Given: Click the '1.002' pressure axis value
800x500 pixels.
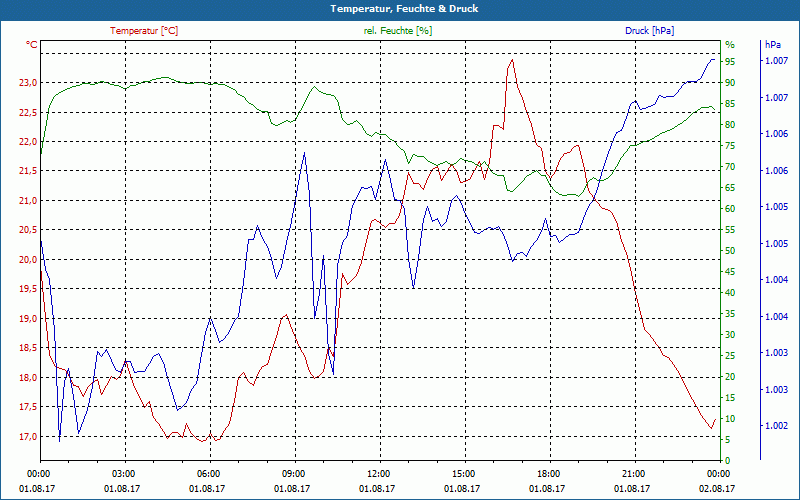Looking at the screenshot, I should pyautogui.click(x=776, y=426).
